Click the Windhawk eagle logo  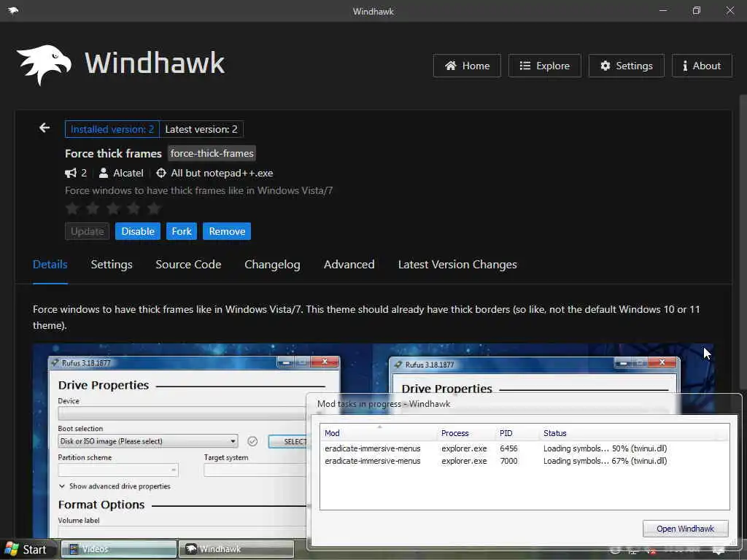coord(44,65)
